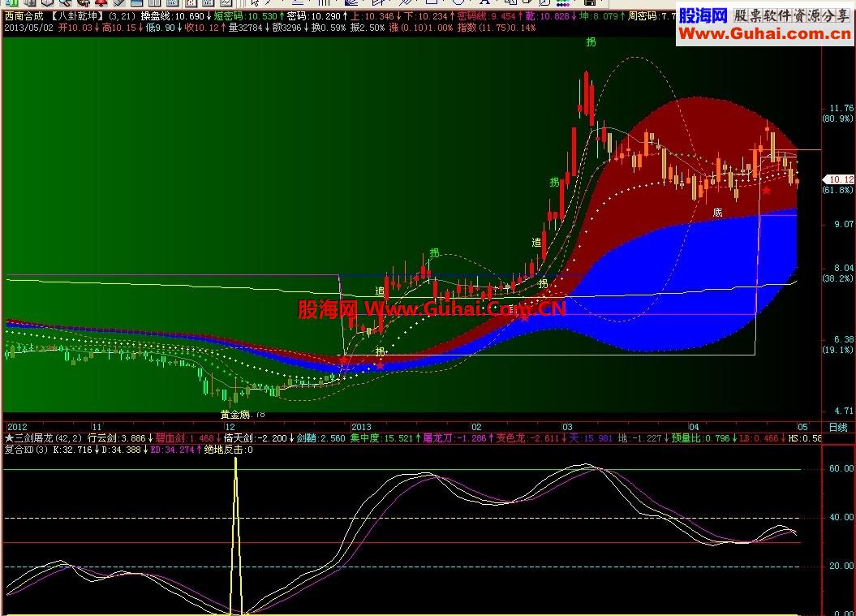Click the 变色龙:-2.611 value
The image size is (856, 616).
tap(527, 438)
